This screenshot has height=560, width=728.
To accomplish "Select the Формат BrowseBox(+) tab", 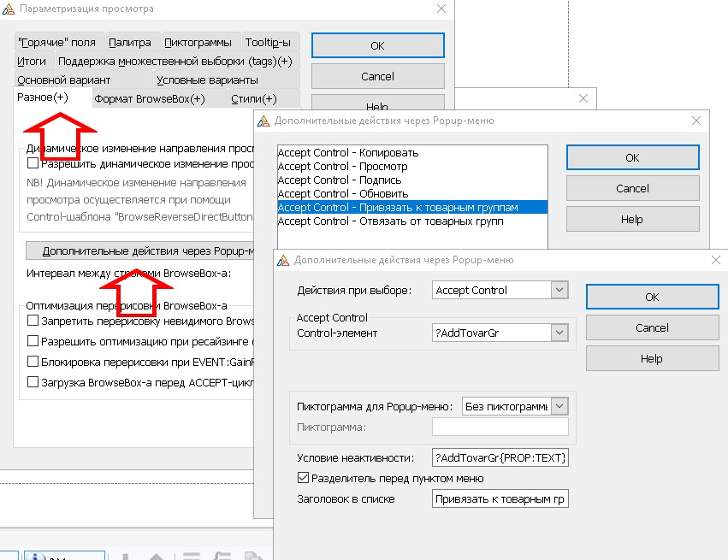I will 150,99.
